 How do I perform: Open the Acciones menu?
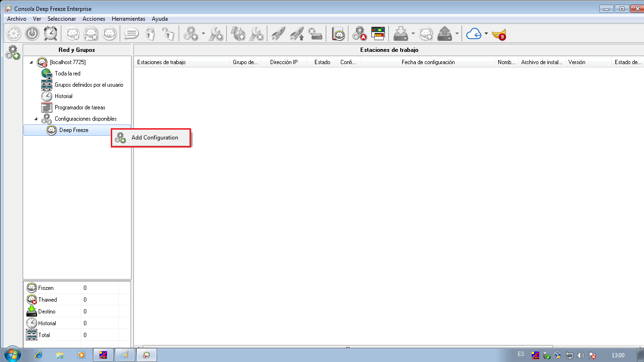tap(94, 19)
